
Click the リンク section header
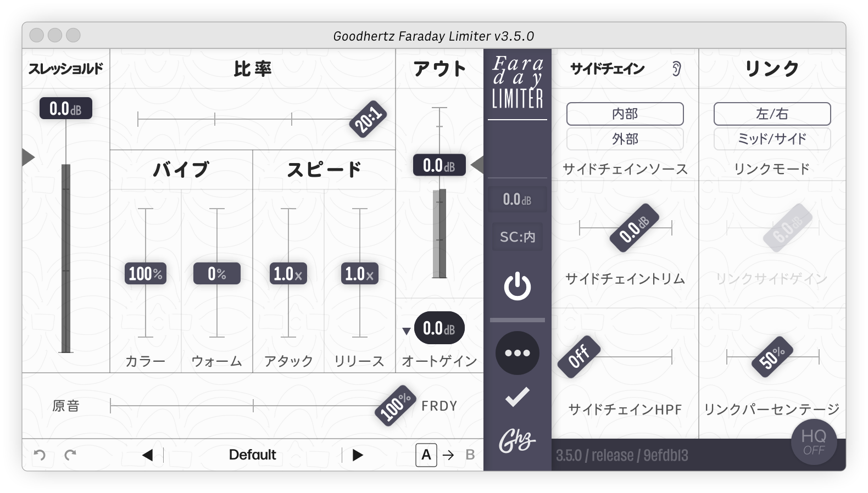pyautogui.click(x=772, y=69)
